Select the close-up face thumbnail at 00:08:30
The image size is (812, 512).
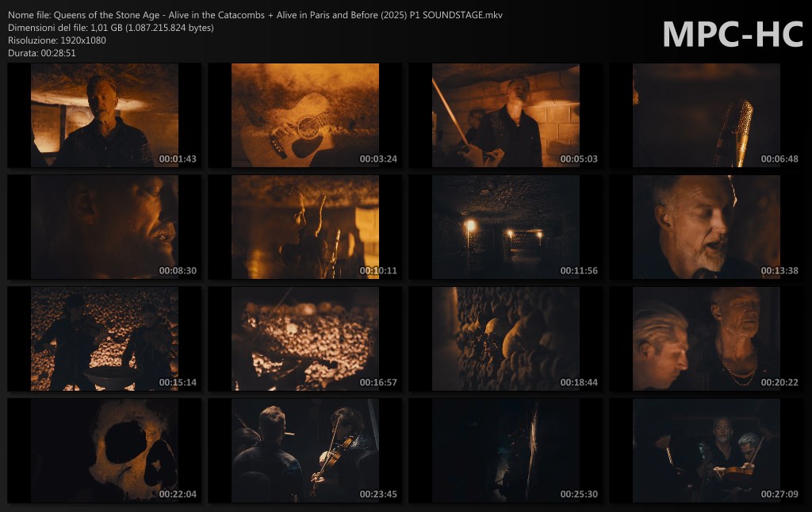point(104,227)
